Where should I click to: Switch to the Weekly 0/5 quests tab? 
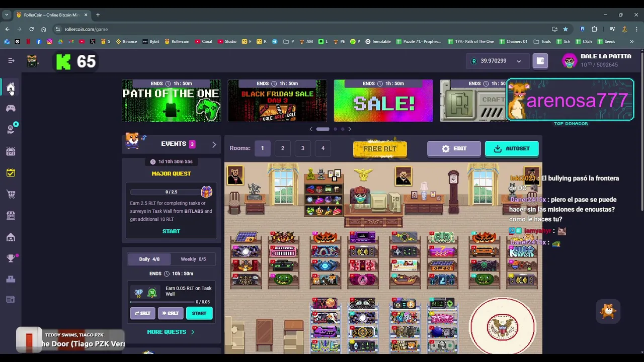coord(193,259)
